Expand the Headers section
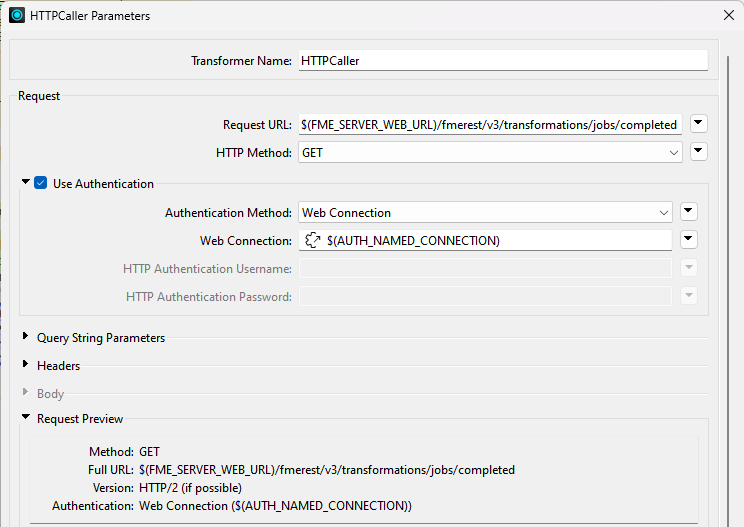Screen dimensions: 744x527 tap(26, 364)
